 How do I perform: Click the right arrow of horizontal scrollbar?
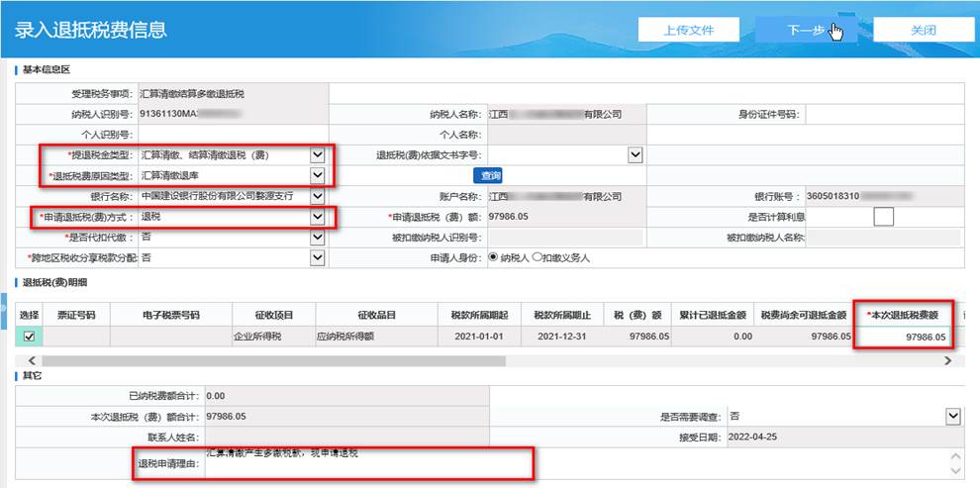[947, 361]
